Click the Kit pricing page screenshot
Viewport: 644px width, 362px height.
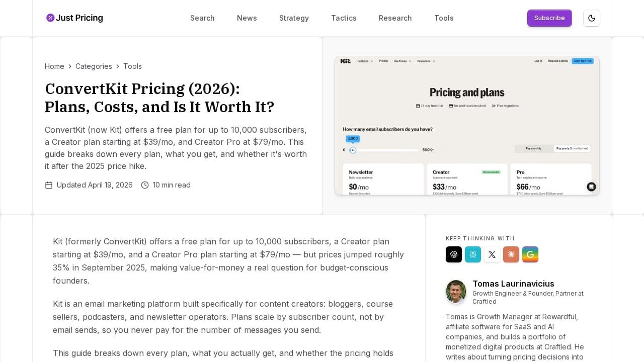[x=467, y=126]
